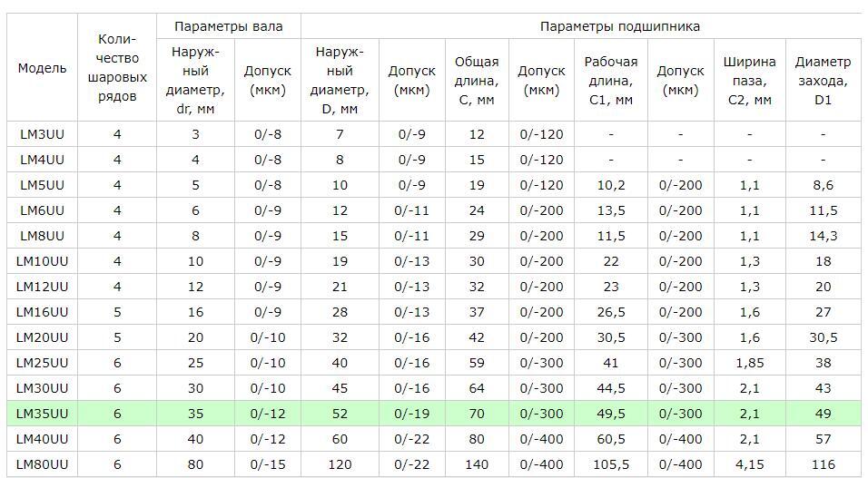Screen dimensions: 868x478
Task: Click the 1,85 groove width value
Action: point(749,363)
